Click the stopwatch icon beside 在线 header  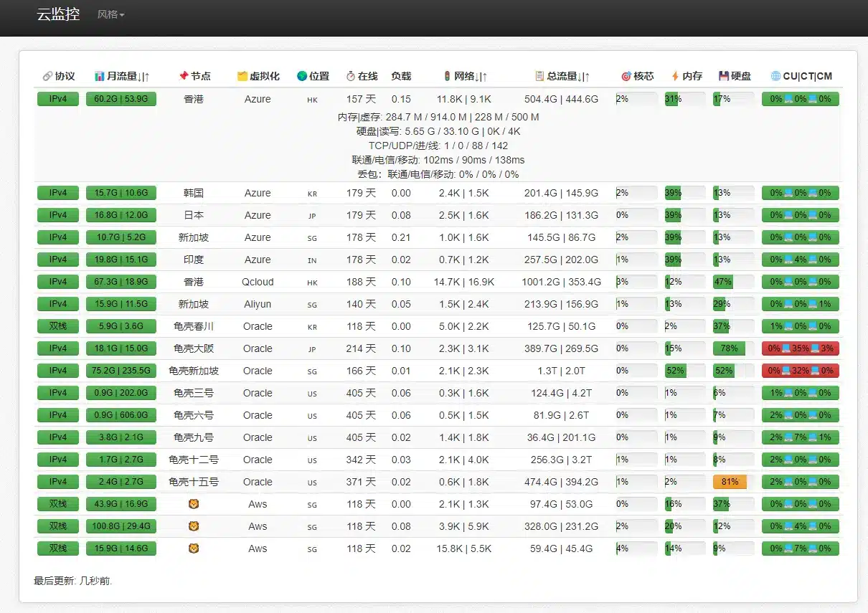pos(351,76)
